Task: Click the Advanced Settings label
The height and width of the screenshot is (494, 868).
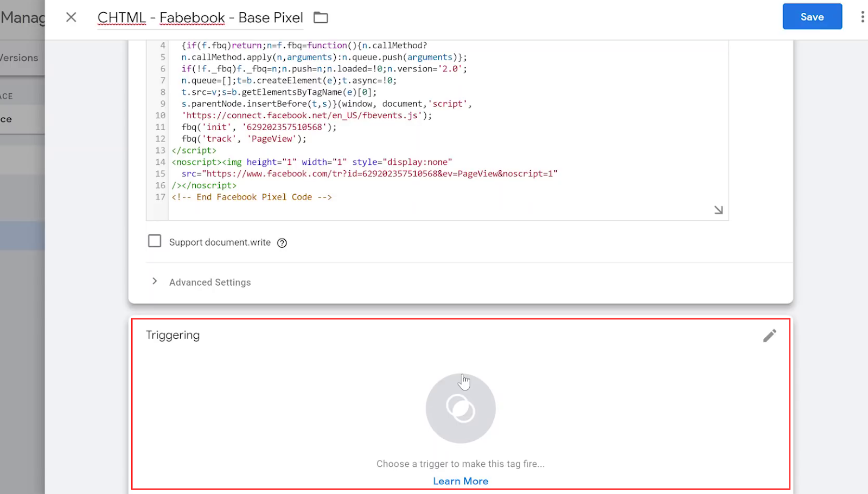Action: (x=210, y=283)
